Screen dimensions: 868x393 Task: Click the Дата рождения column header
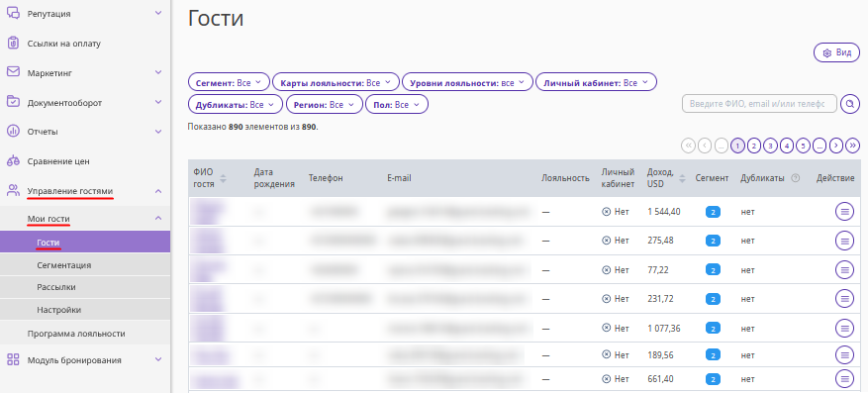[274, 178]
